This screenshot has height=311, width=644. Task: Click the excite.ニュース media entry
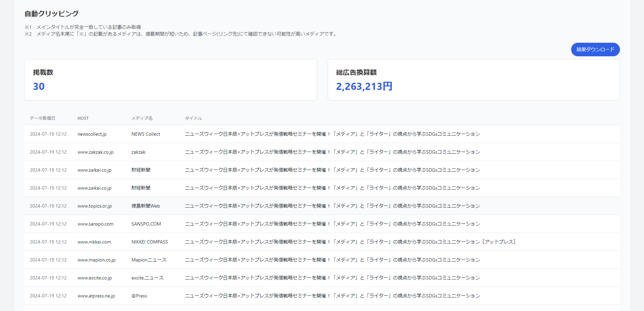[147, 278]
